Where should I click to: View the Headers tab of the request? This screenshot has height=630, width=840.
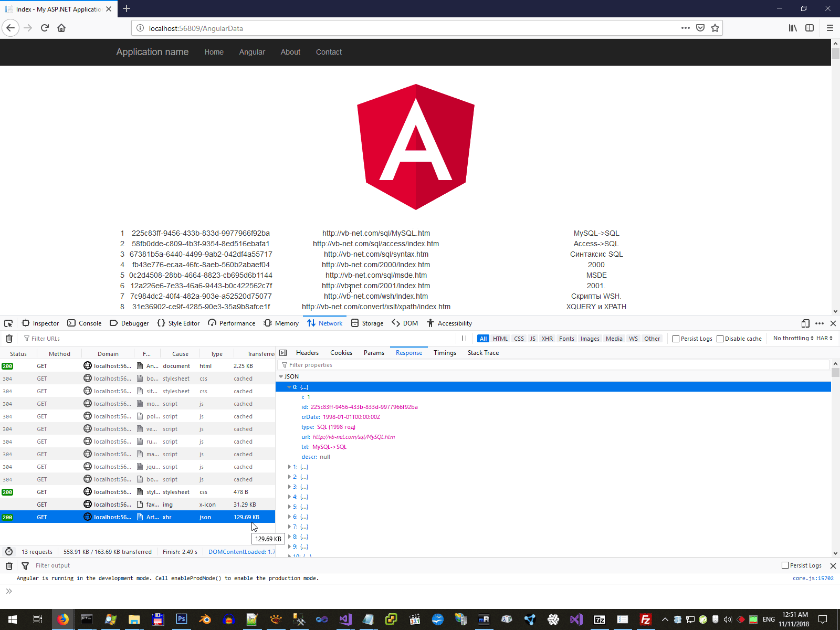point(307,353)
